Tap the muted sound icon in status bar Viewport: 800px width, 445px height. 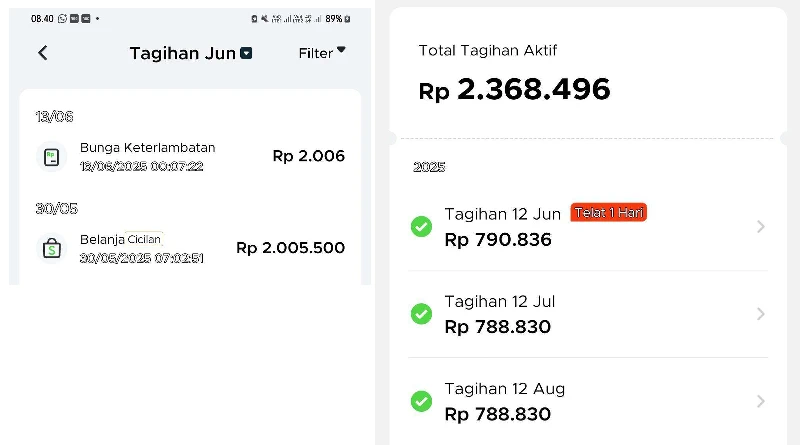coord(264,19)
